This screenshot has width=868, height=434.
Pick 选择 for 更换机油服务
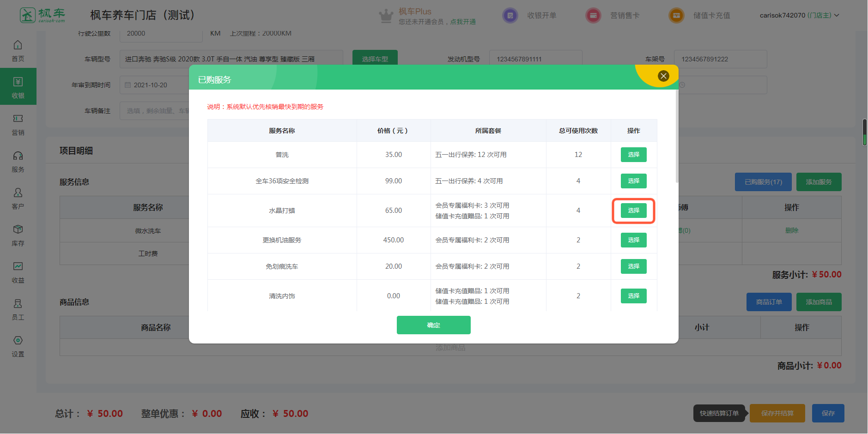(x=633, y=240)
